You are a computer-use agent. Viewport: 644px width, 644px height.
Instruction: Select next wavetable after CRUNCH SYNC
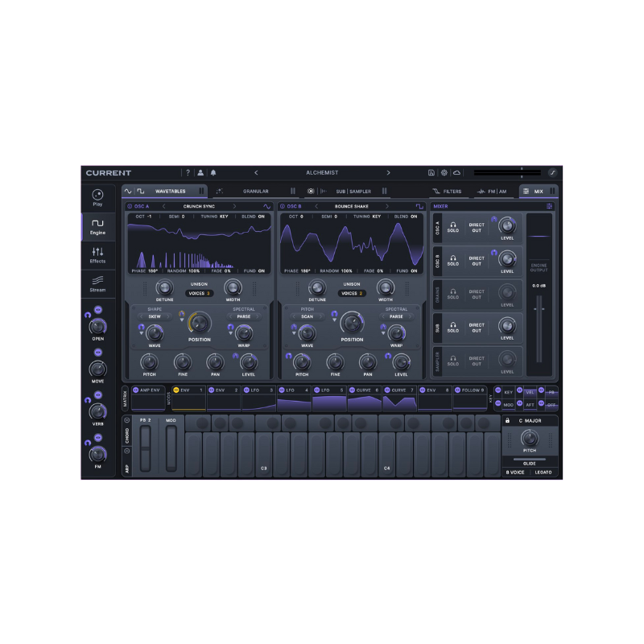234,206
